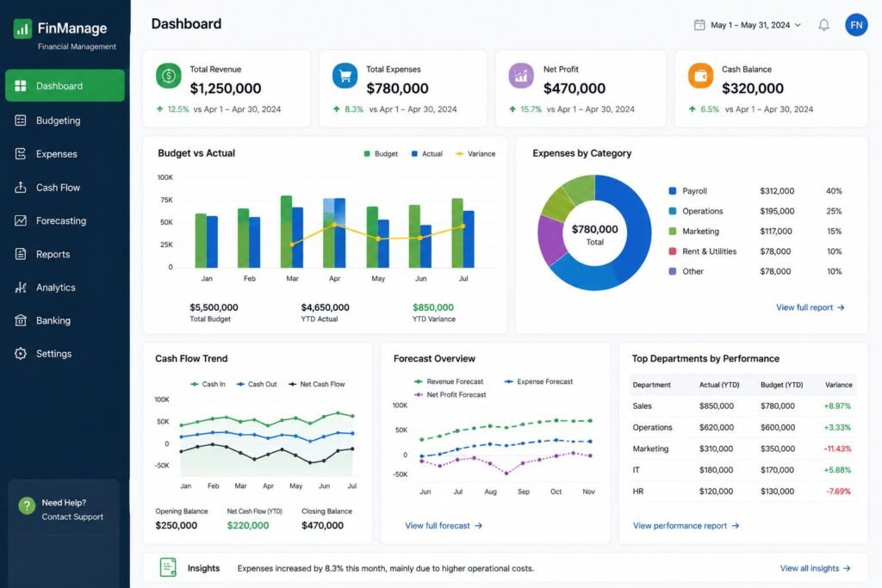Toggle Variance line in chart legend
The image size is (882, 588).
coord(475,153)
